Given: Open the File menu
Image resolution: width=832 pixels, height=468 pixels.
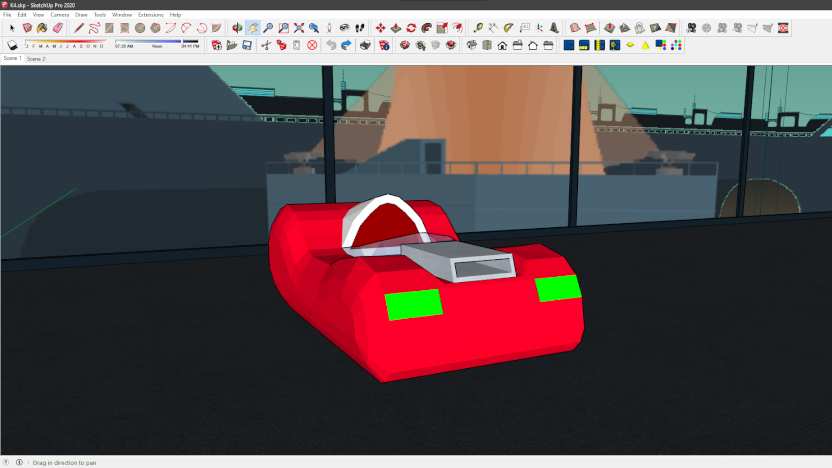Looking at the screenshot, I should coord(7,15).
